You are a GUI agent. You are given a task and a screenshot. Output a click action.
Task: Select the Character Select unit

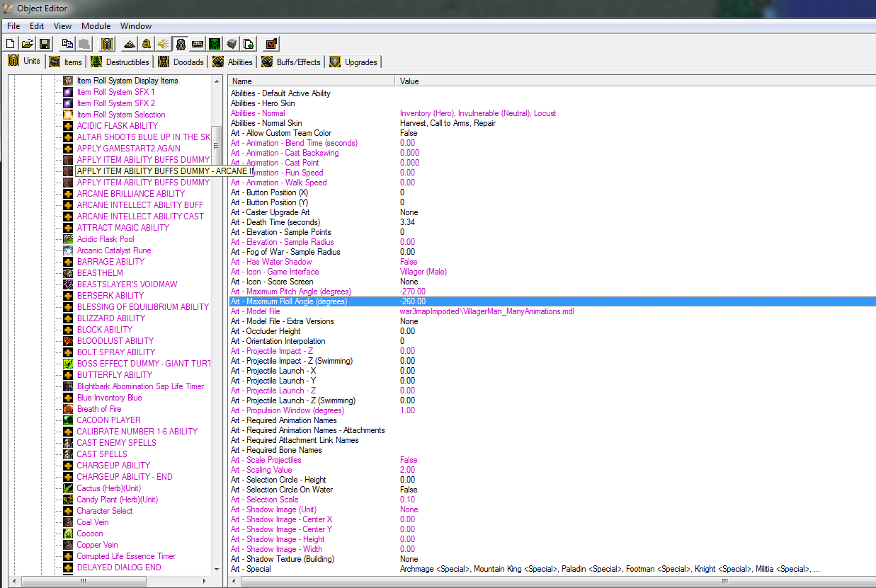[x=105, y=511]
